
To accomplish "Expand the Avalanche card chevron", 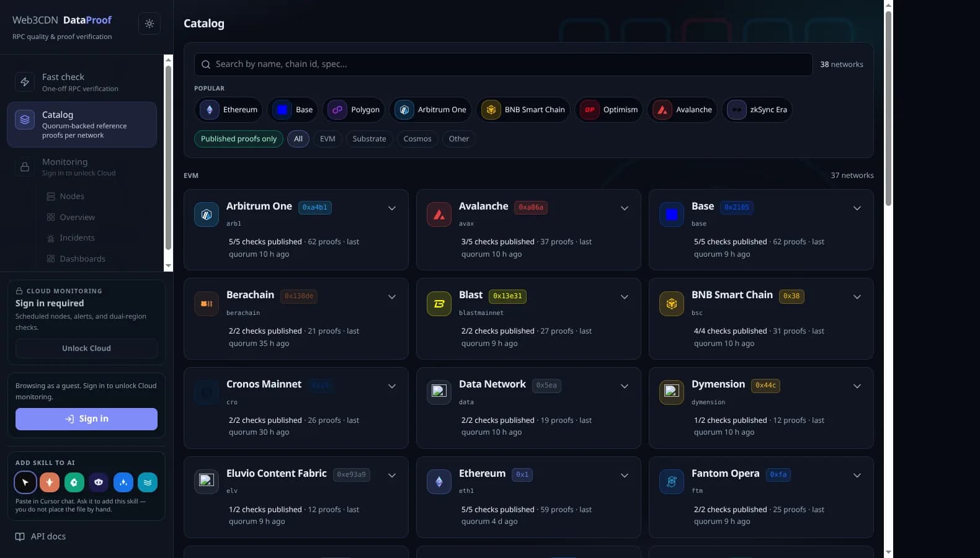I will 625,208.
